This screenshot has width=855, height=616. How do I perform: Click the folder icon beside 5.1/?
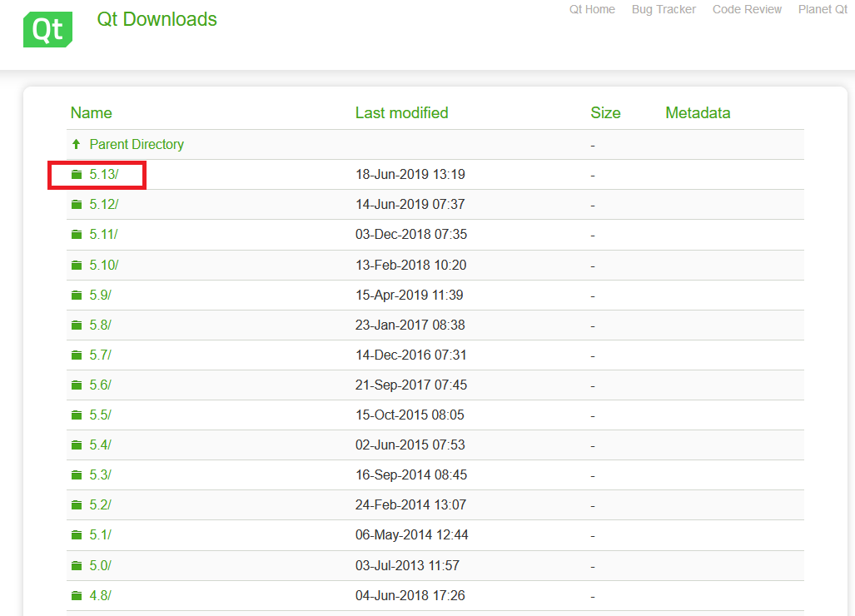tap(77, 534)
